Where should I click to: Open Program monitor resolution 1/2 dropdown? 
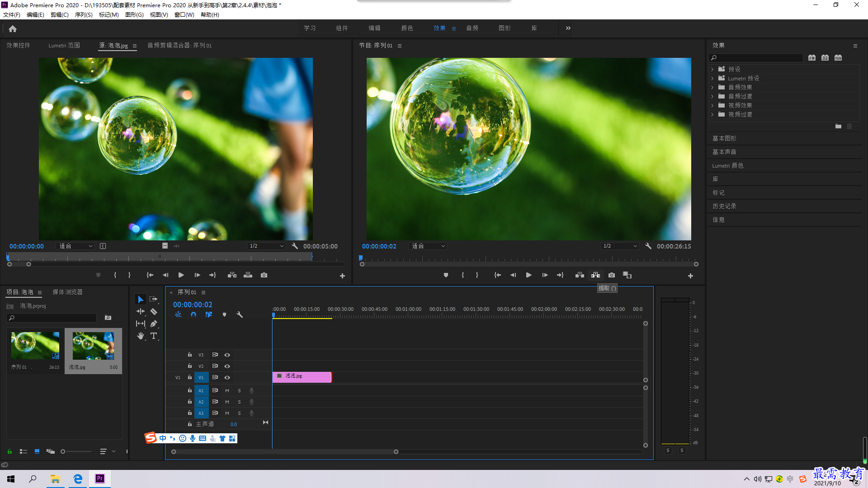pyautogui.click(x=620, y=246)
